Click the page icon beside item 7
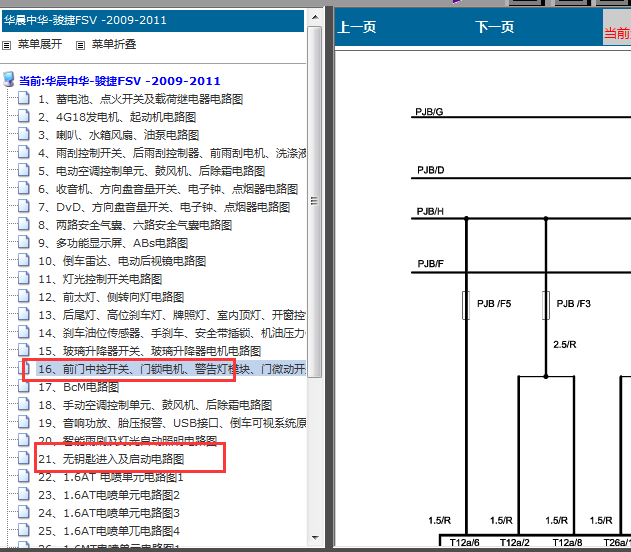 (24, 206)
